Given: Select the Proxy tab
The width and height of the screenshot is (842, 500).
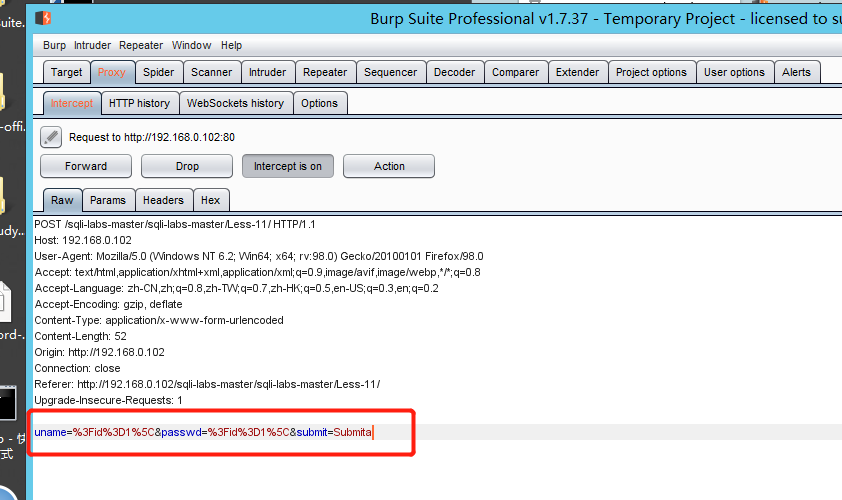Looking at the screenshot, I should (x=112, y=72).
